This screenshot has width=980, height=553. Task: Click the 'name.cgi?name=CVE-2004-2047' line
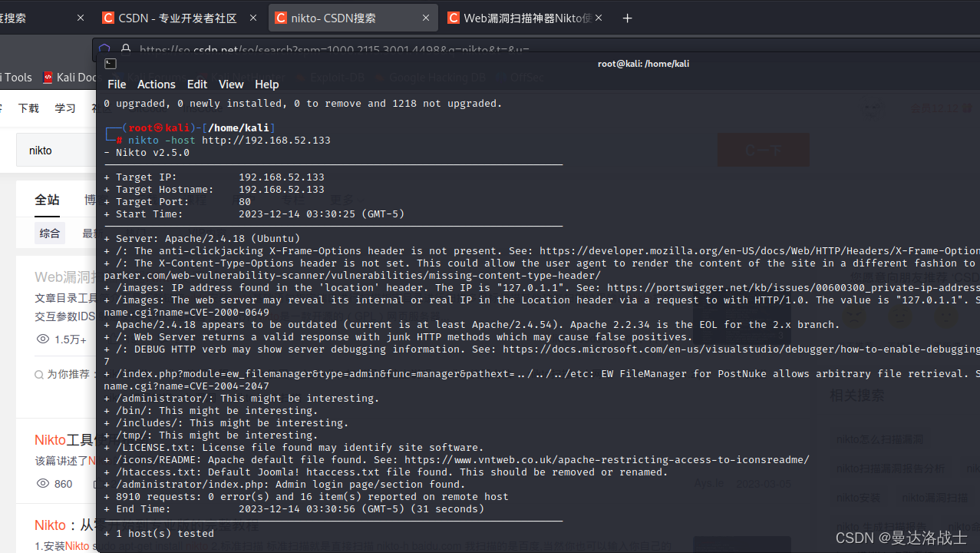[186, 386]
